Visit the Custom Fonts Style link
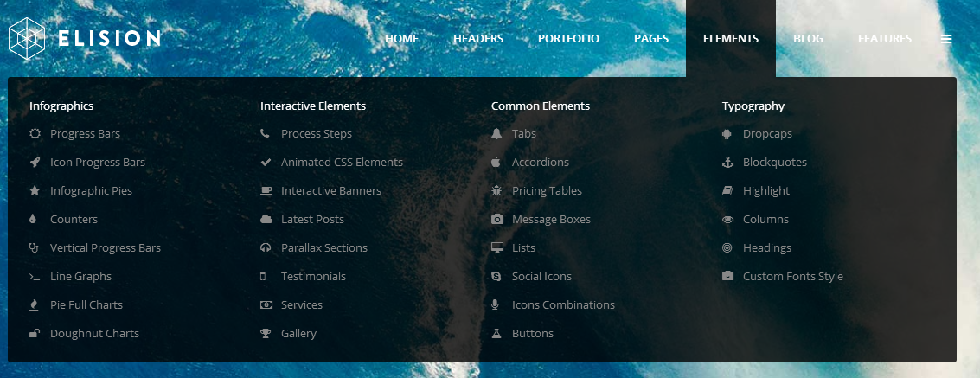 click(x=792, y=277)
